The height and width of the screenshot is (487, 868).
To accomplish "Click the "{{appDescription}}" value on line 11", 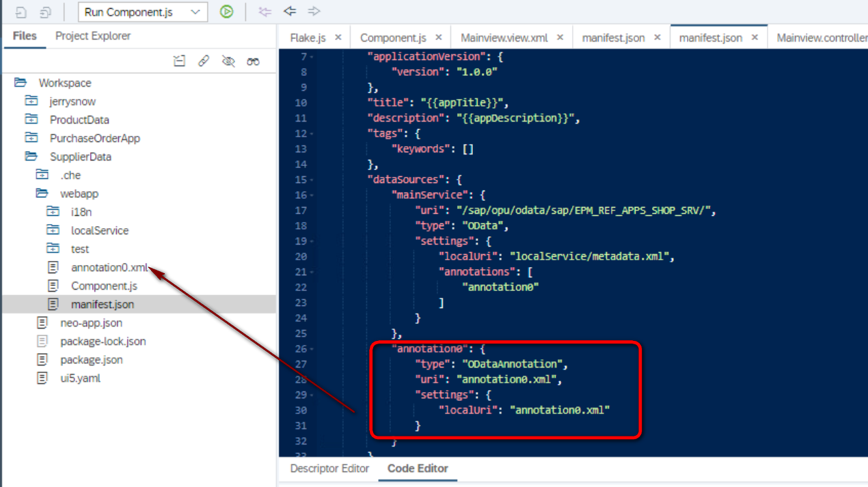I will pyautogui.click(x=515, y=118).
